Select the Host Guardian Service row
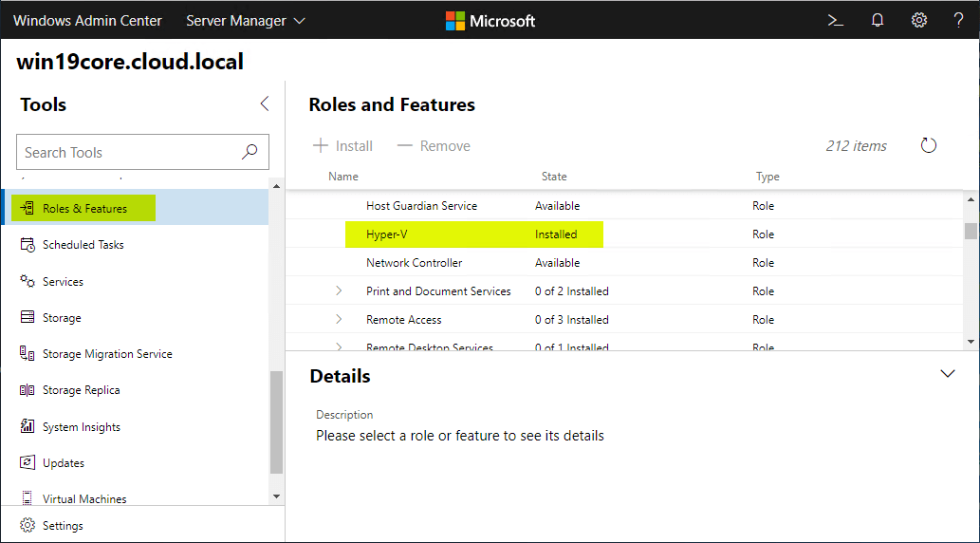The image size is (980, 543). pyautogui.click(x=625, y=205)
